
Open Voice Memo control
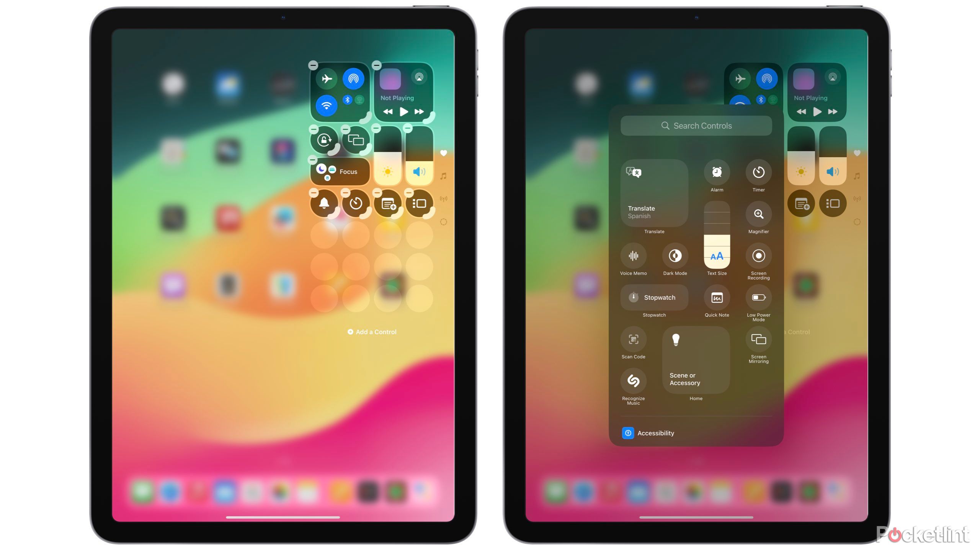[634, 256]
